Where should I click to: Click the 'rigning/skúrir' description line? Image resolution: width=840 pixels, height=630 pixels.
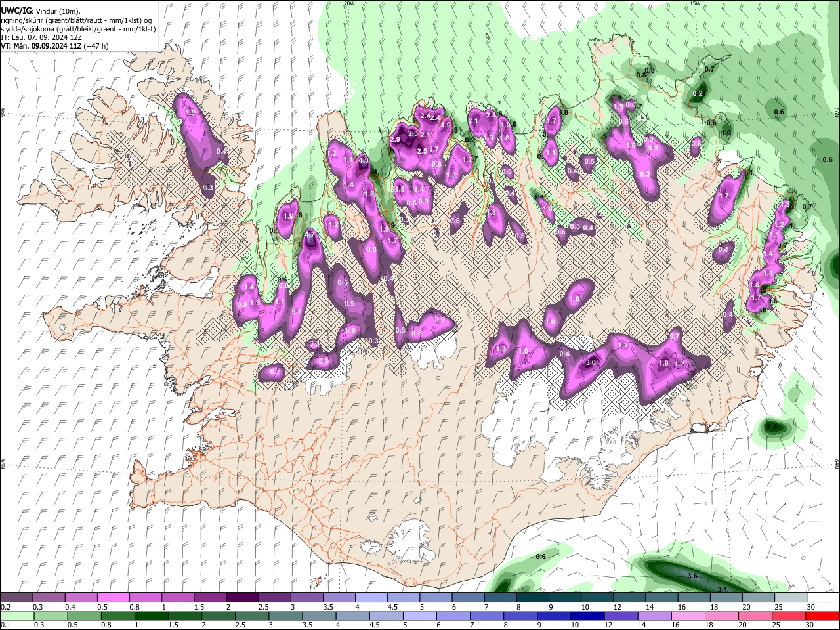pos(75,20)
